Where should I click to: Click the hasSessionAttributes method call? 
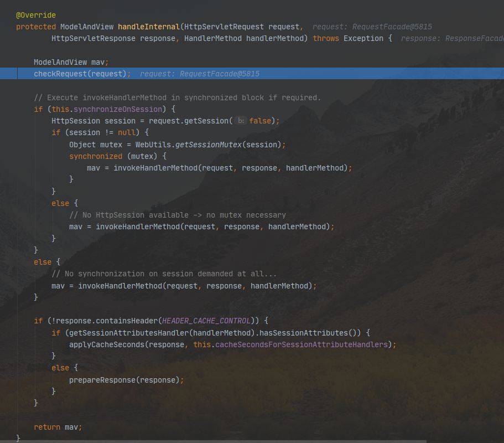303,333
